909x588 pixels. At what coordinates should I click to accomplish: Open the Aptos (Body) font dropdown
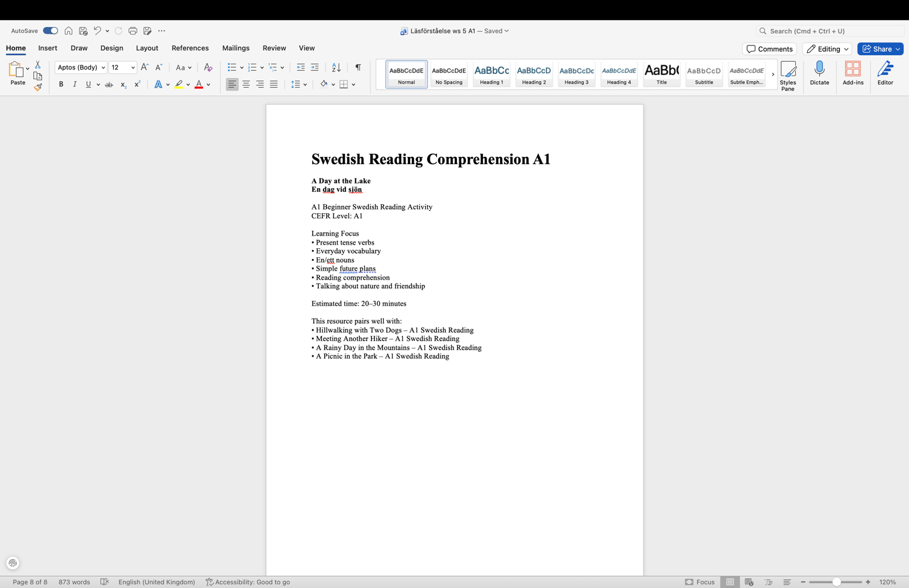click(81, 67)
